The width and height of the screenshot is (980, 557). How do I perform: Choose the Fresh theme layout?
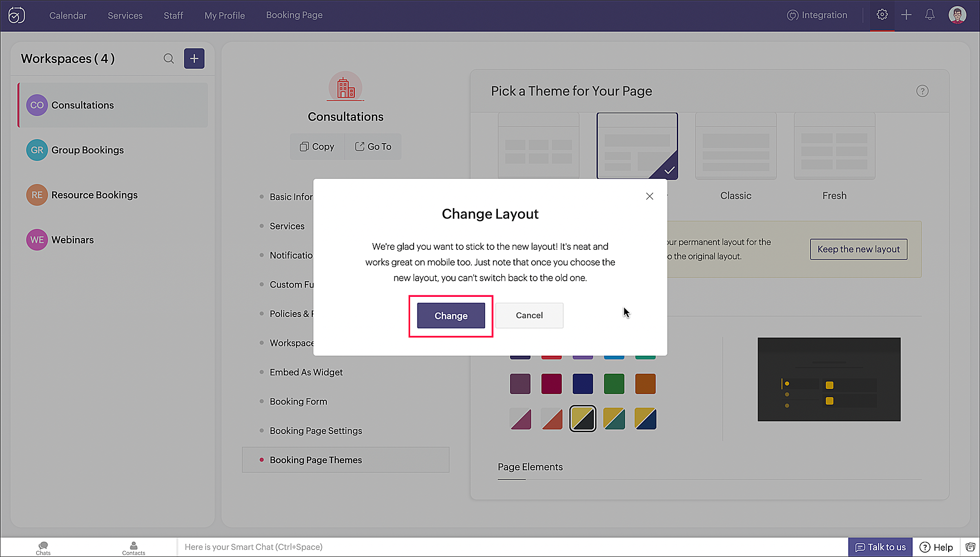tap(834, 146)
